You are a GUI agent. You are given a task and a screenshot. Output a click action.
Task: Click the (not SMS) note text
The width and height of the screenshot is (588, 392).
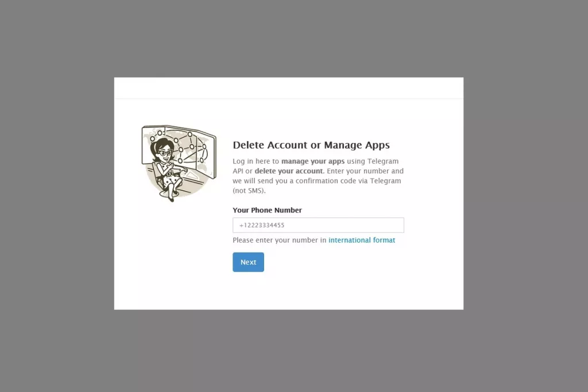[249, 191]
